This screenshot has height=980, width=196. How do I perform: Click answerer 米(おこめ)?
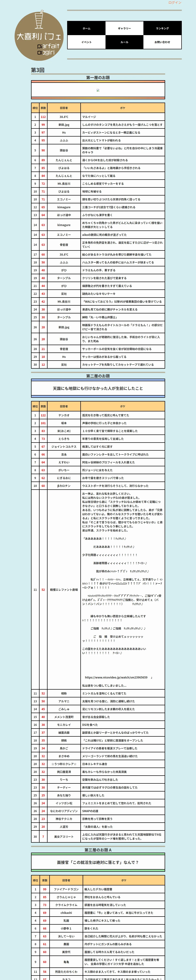click(64, 431)
